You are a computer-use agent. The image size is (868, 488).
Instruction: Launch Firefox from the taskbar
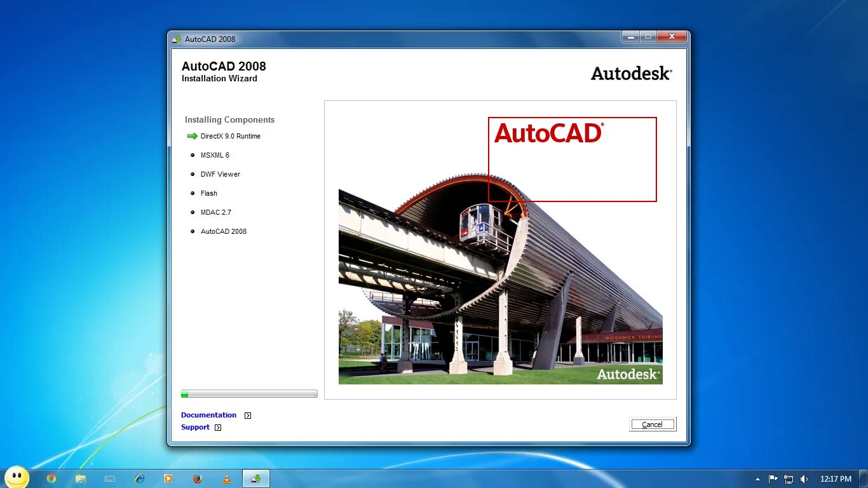(198, 478)
